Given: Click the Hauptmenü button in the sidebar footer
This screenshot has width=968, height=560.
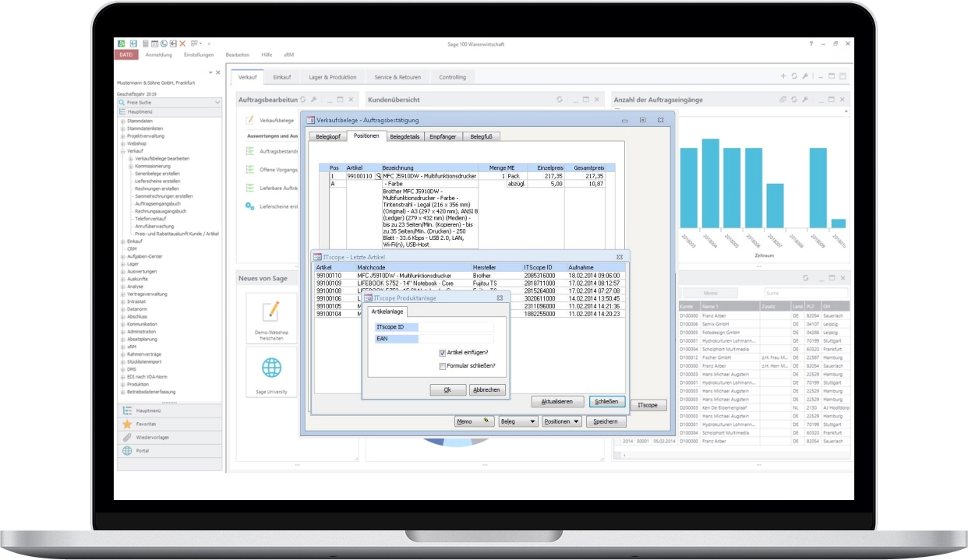Looking at the screenshot, I should pyautogui.click(x=169, y=410).
